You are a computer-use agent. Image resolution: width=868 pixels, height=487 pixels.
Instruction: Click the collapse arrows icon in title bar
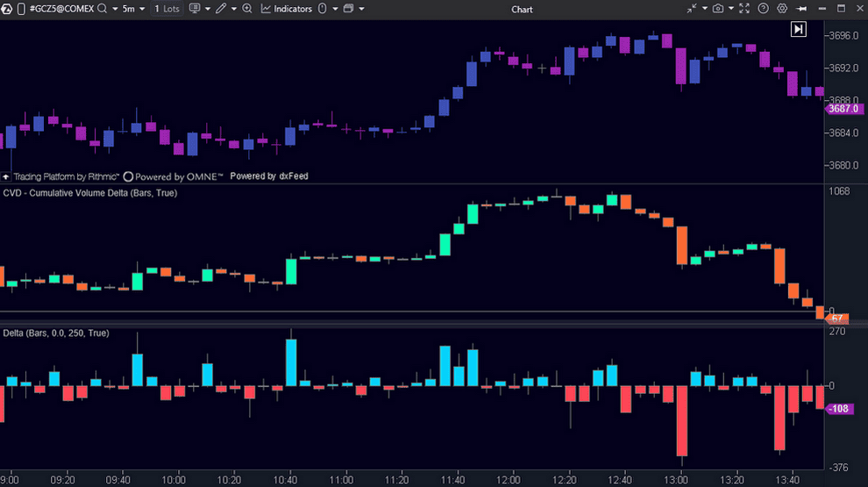(x=692, y=8)
